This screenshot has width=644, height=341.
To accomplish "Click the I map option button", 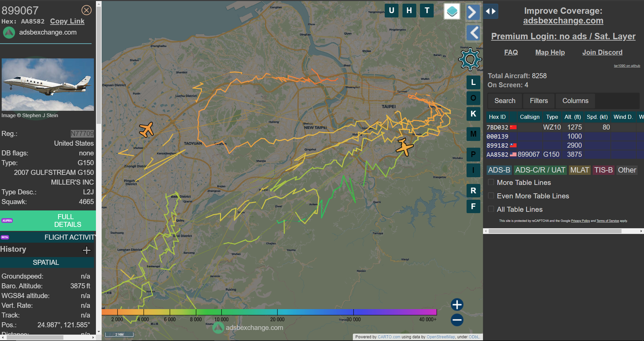I will (473, 170).
